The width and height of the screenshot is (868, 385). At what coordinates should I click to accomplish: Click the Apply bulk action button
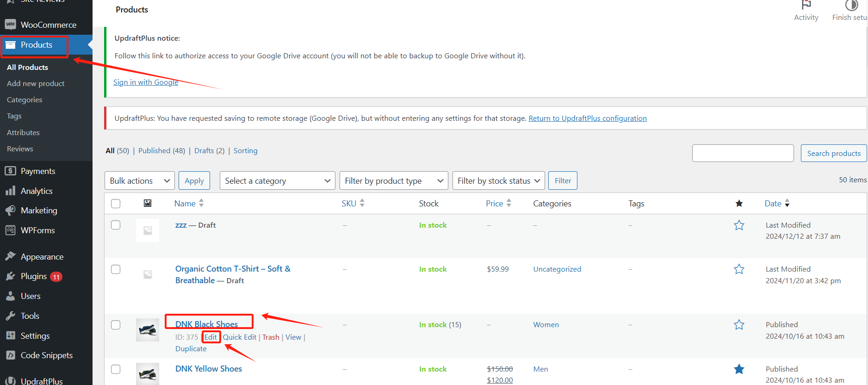coord(194,180)
